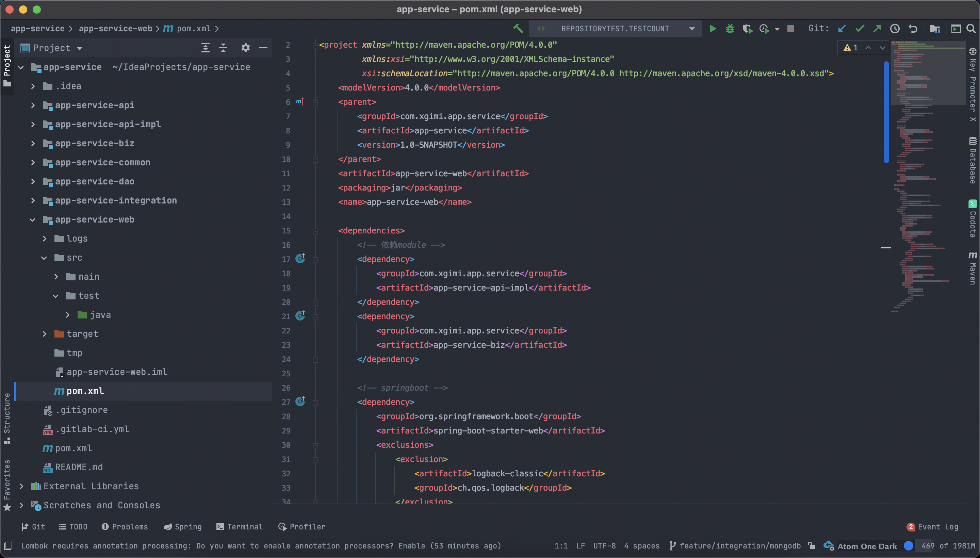The image size is (980, 558).
Task: Click the feature/integration/mongodb branch widget
Action: pyautogui.click(x=735, y=546)
